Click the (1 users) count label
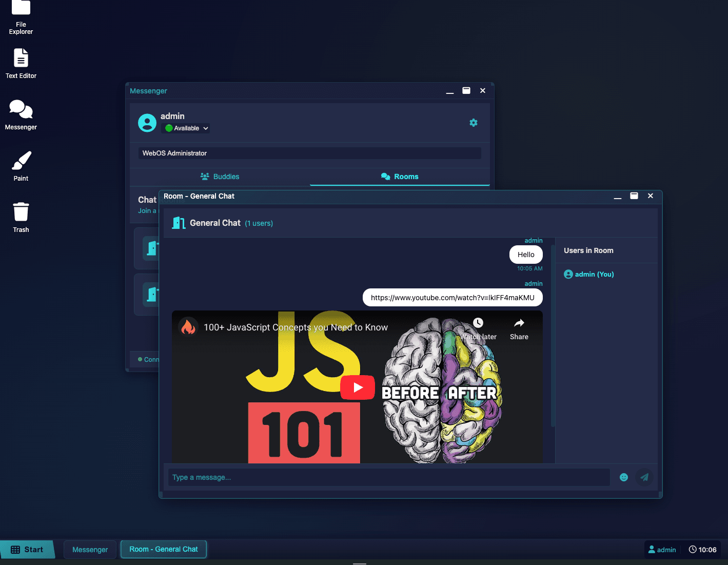Image resolution: width=728 pixels, height=565 pixels. (259, 224)
